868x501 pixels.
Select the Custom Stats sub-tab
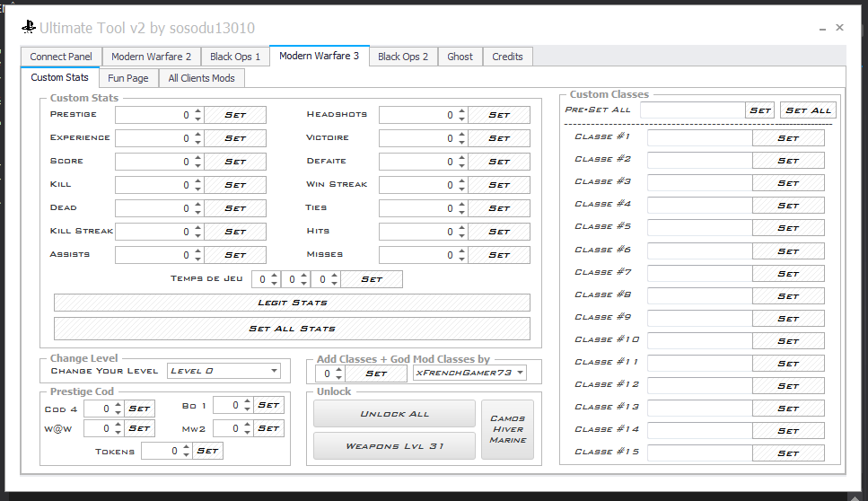tap(60, 77)
